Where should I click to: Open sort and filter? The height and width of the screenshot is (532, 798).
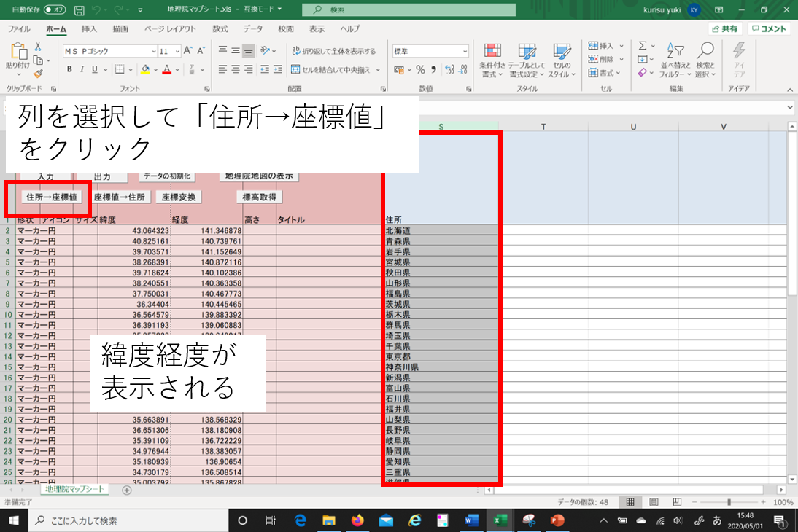pos(675,60)
